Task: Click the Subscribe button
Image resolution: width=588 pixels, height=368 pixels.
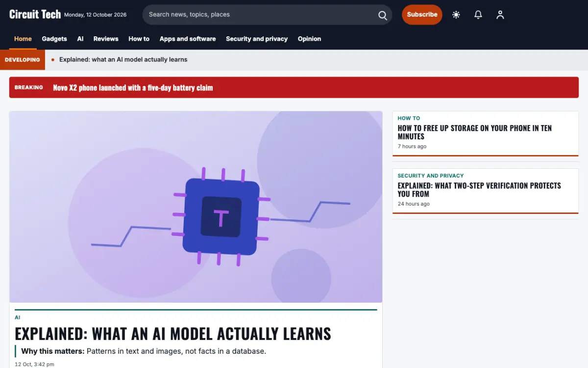Action: click(x=422, y=15)
